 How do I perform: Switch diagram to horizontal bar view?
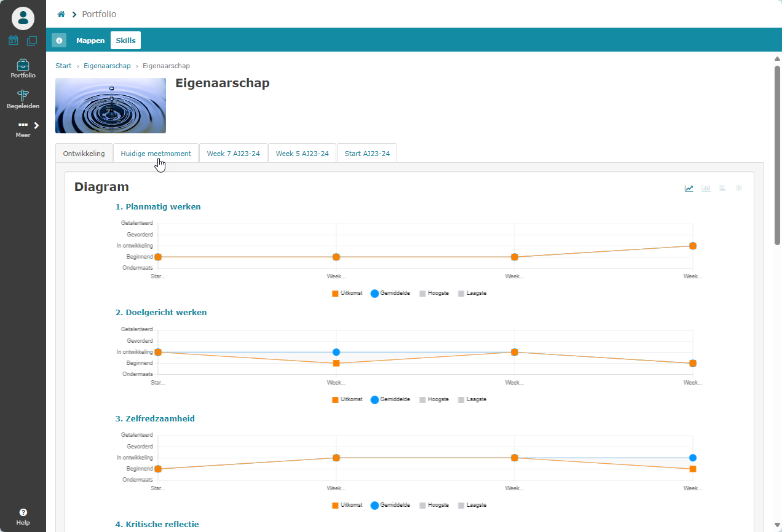click(722, 188)
